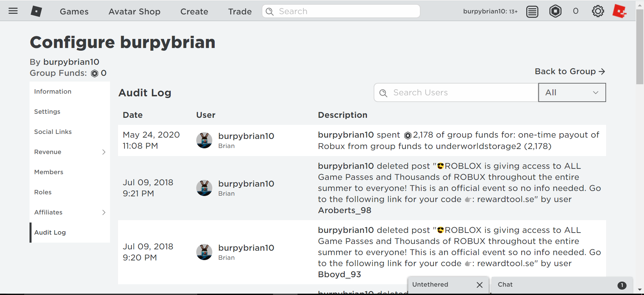Open the Chat panel header

562,285
